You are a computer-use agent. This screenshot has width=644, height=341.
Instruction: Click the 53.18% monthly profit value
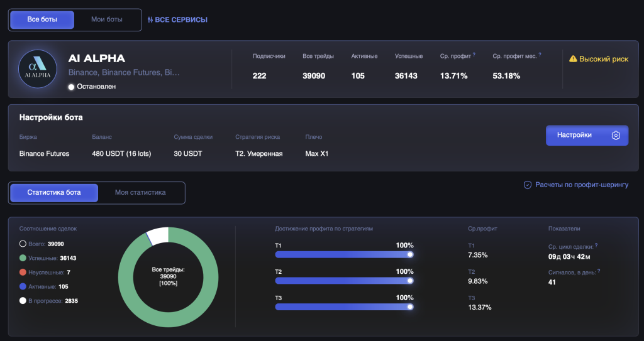(x=506, y=76)
